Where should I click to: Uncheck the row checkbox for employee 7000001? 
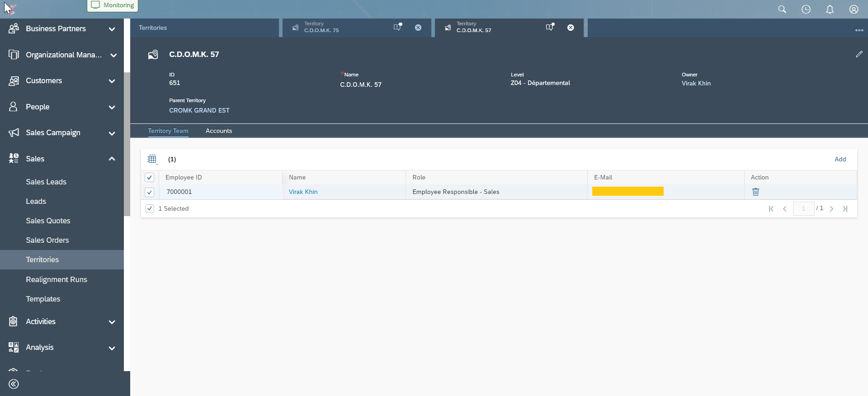pos(150,192)
